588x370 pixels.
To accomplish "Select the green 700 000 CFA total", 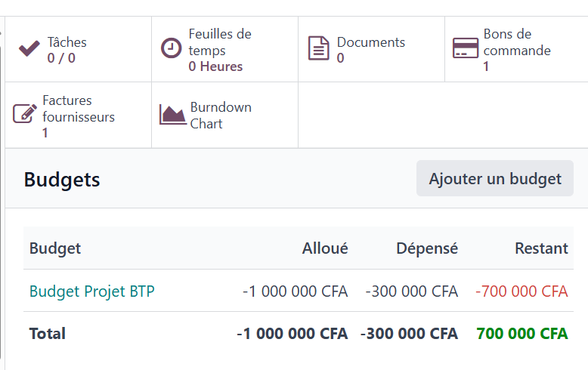I will point(522,333).
